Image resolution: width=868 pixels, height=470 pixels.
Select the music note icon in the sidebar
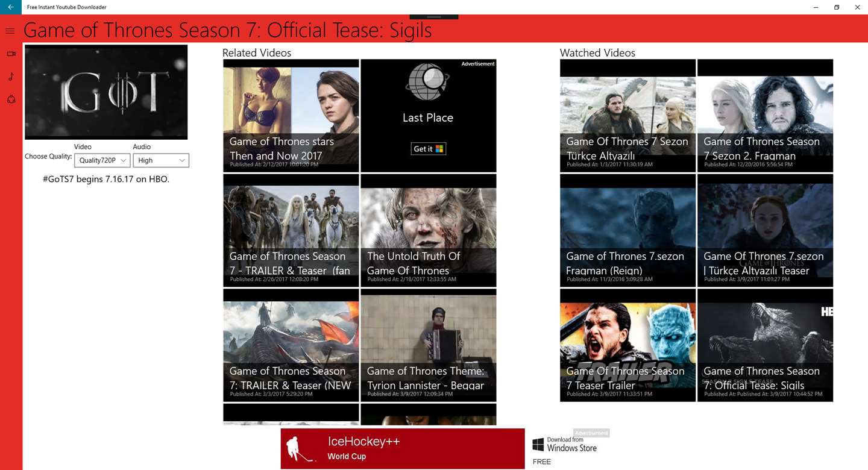coord(11,77)
